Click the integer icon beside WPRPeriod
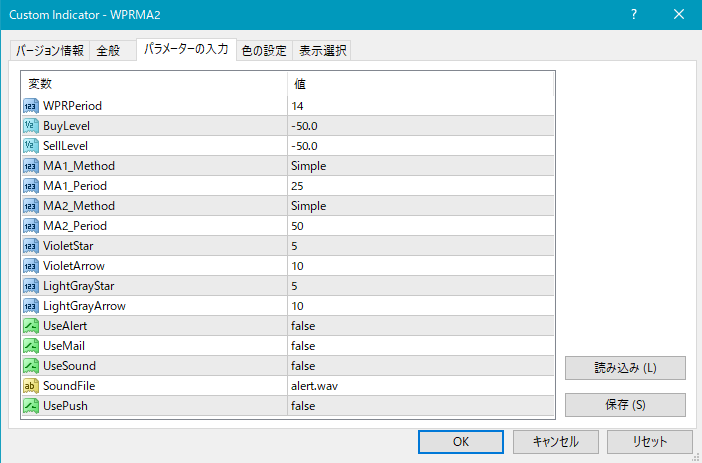This screenshot has height=463, width=702. pyautogui.click(x=30, y=106)
